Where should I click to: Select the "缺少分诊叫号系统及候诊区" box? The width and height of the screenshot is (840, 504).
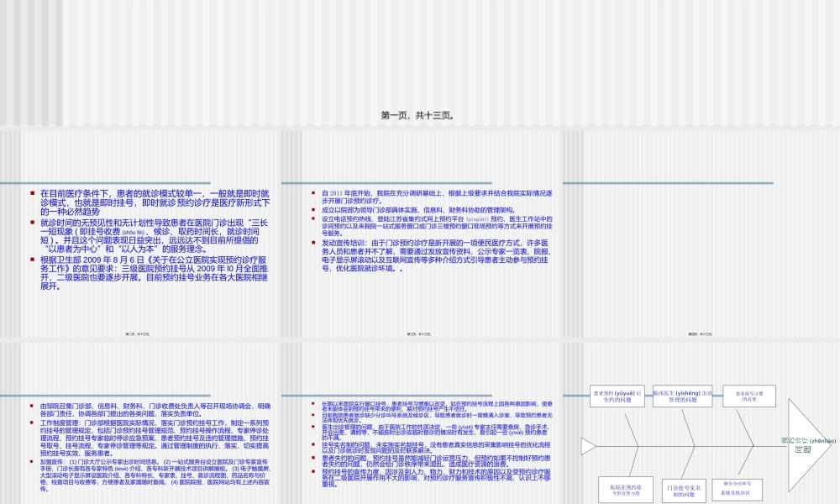tap(737, 489)
